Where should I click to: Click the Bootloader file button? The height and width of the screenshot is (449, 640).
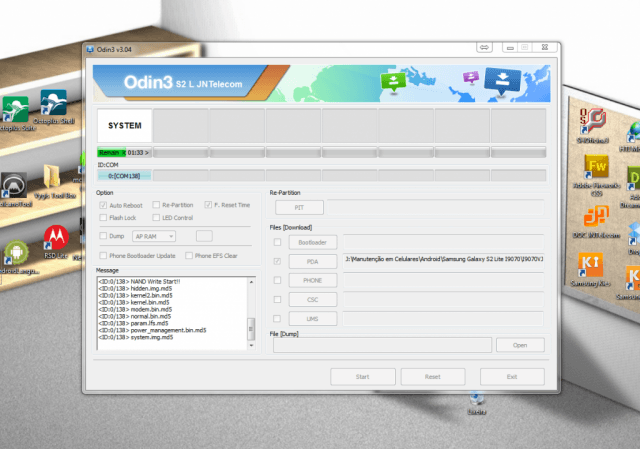point(313,242)
